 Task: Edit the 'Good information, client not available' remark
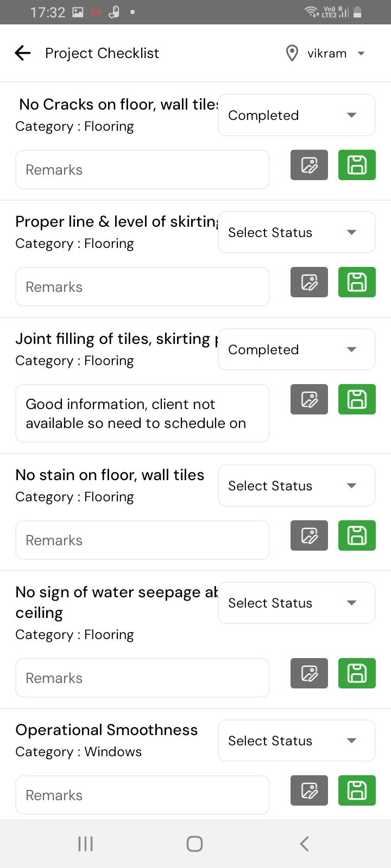(x=142, y=413)
